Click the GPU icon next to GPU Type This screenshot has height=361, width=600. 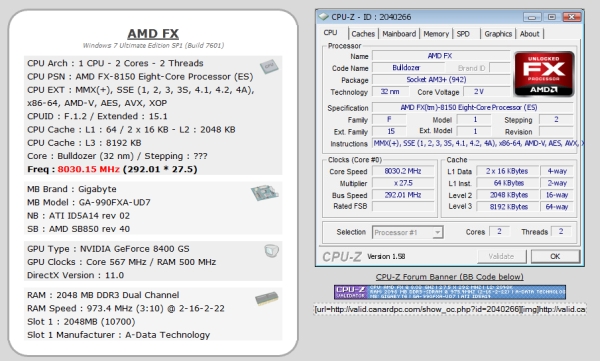pos(271,251)
